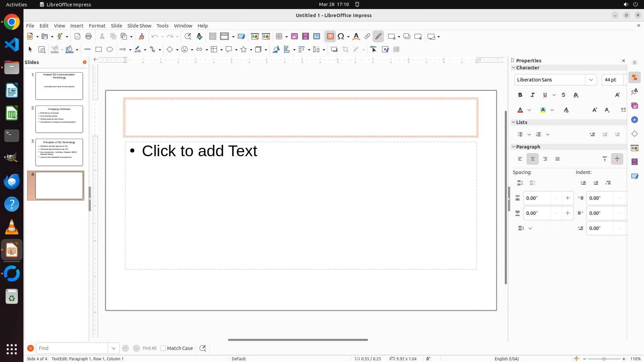Increase above paragraph spacing with plus
Screen dimensions: 644x362
tap(568, 198)
